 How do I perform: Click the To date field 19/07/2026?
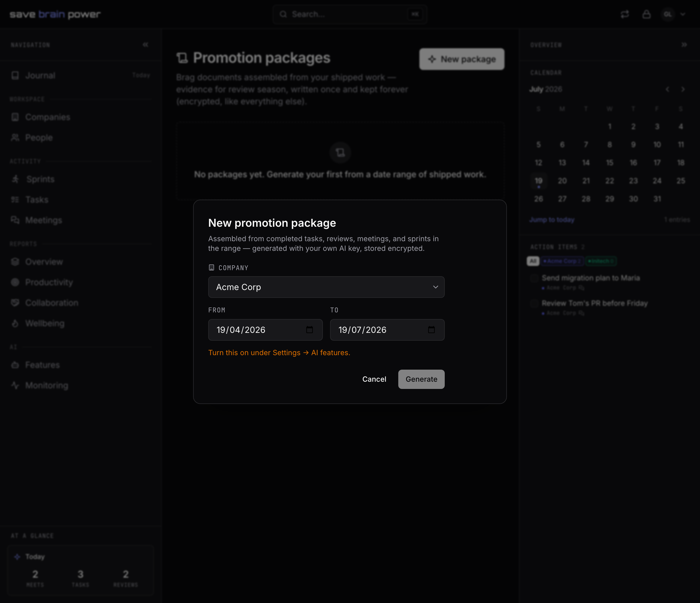(387, 330)
